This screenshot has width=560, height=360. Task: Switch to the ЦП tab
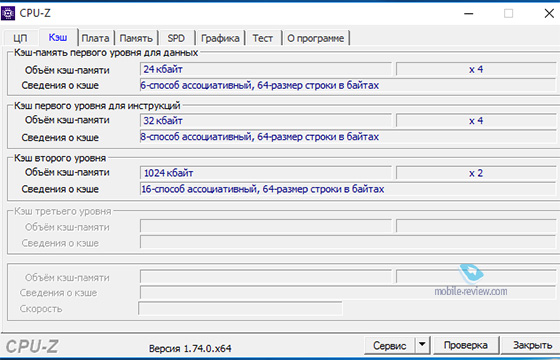coord(20,38)
